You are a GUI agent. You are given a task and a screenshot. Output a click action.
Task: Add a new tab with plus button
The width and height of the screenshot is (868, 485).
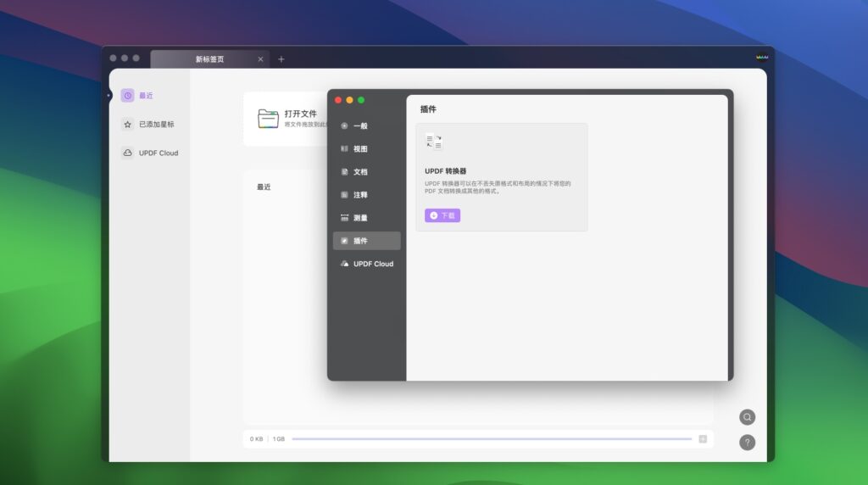[281, 59]
